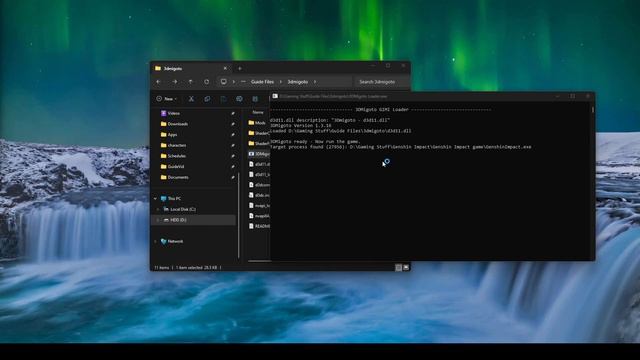Viewport: 640px width, 360px height.
Task: Select HDD (D:) drive in sidebar
Action: pos(178,220)
